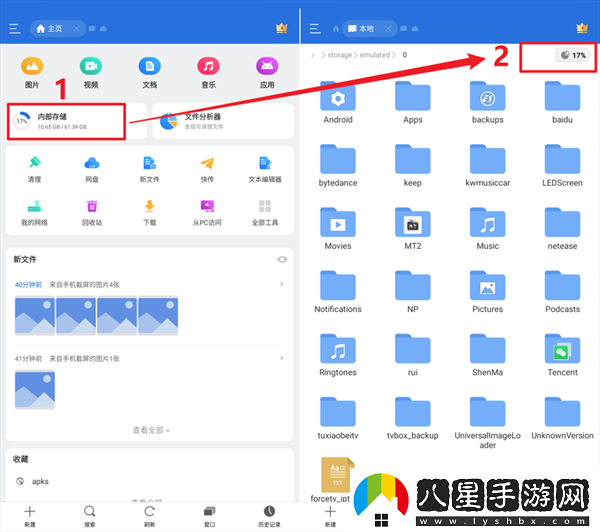
Task: Open the text editor (文本编辑器) tool
Action: (x=265, y=169)
